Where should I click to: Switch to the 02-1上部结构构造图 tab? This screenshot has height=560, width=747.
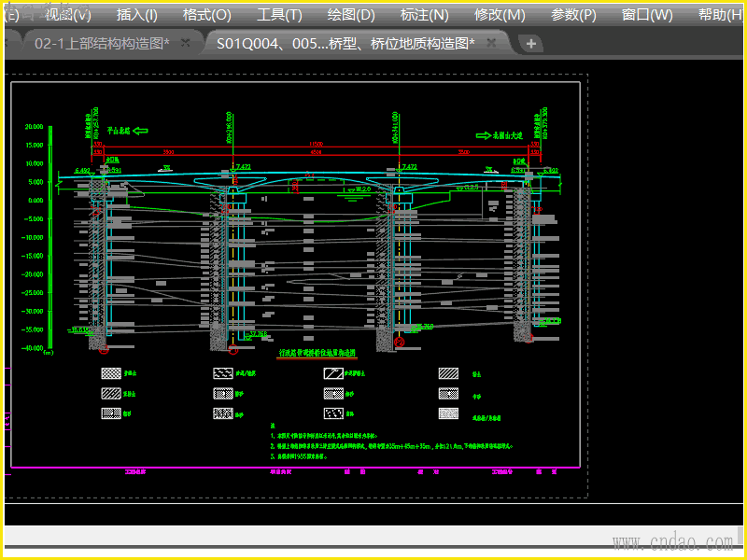point(101,44)
